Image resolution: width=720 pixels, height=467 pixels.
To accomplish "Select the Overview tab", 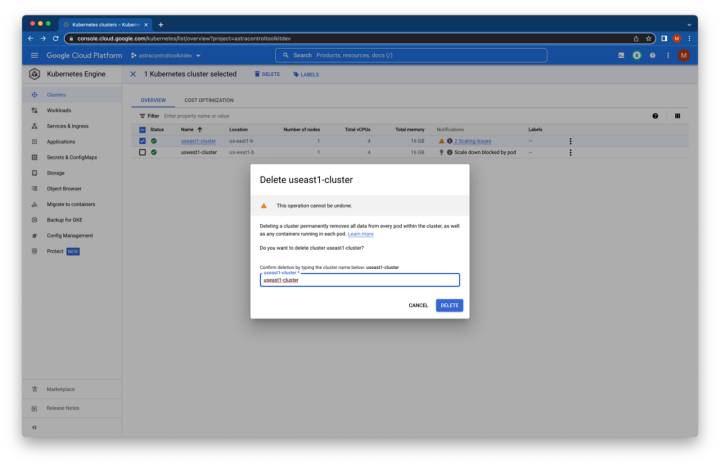I will [x=151, y=100].
